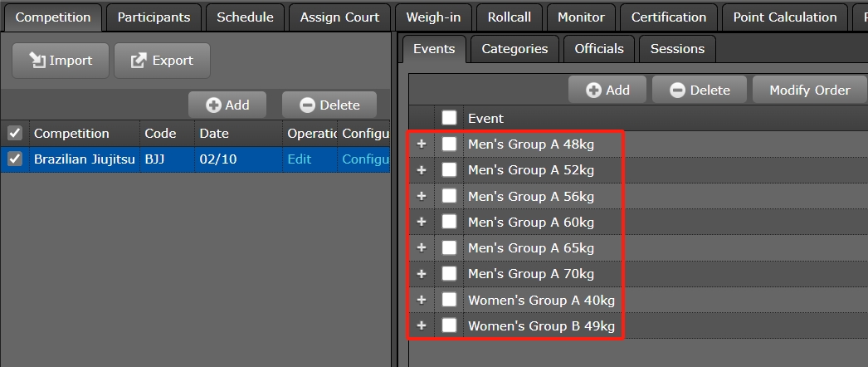This screenshot has width=868, height=367.
Task: Click the Import button icon
Action: pyautogui.click(x=37, y=61)
